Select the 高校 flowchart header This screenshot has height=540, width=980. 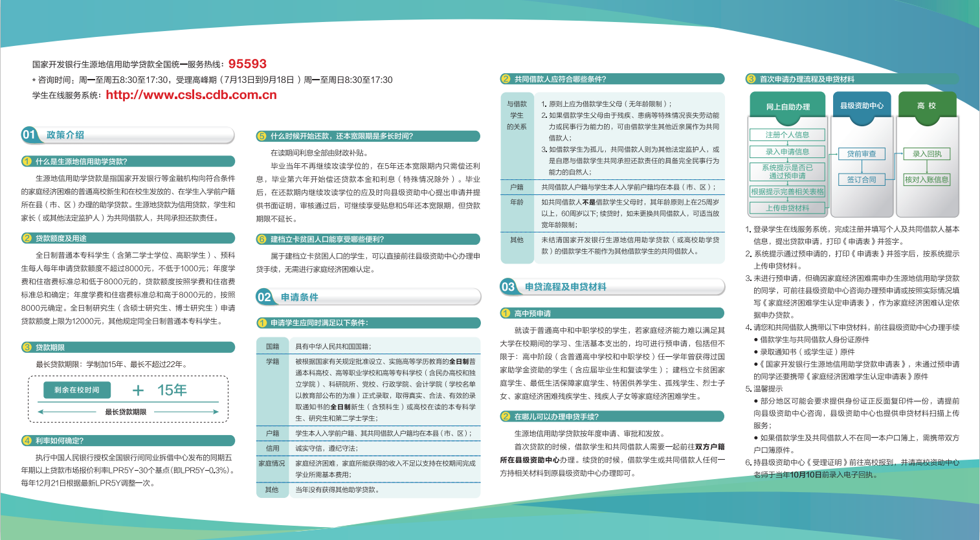click(926, 106)
